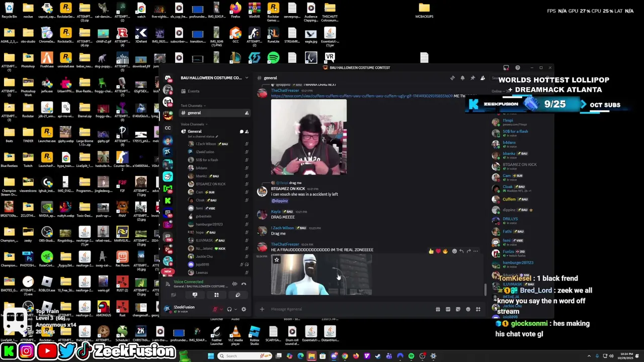Open headphones output options dropdown arrow
Viewport: 644px width, 362px height.
pos(235,309)
